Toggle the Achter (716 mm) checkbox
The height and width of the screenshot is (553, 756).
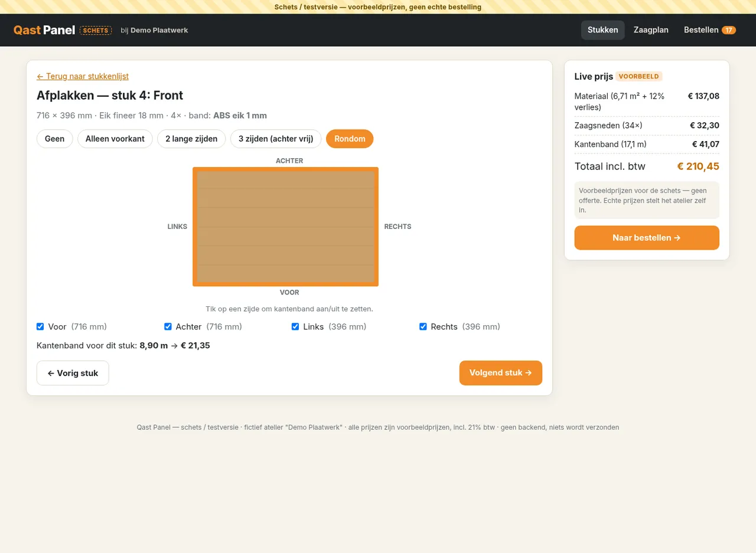(168, 326)
